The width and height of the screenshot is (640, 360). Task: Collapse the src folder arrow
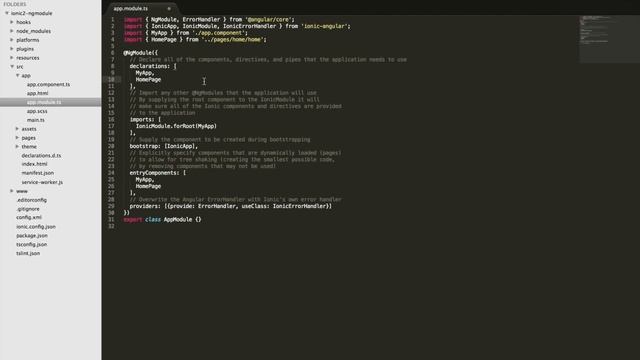(x=12, y=67)
